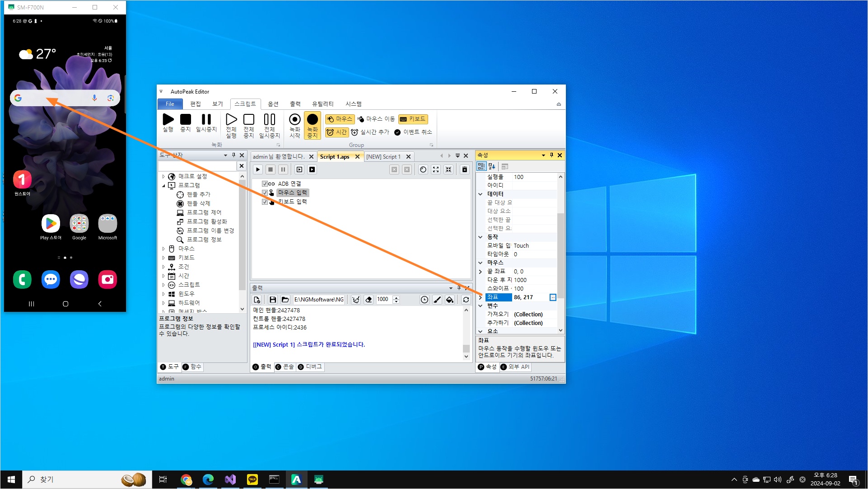Click the 실행 (Run) play icon in ribbon
The height and width of the screenshot is (489, 868).
(168, 120)
